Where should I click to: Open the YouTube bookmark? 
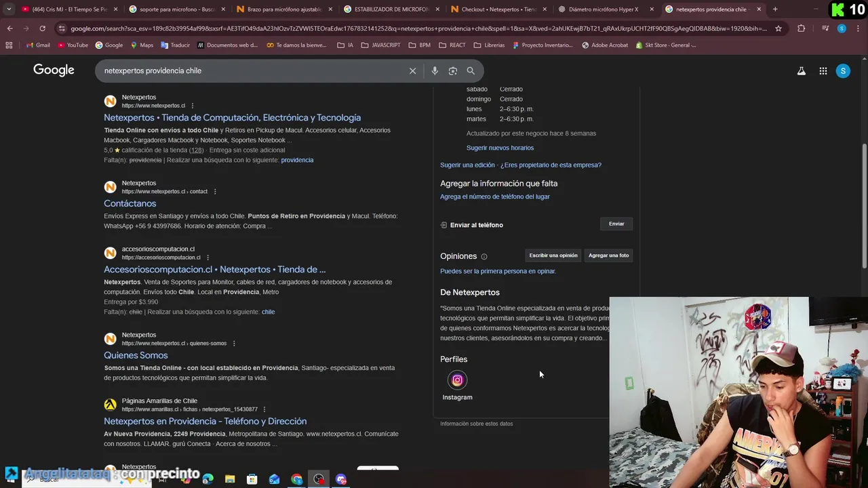coord(73,45)
